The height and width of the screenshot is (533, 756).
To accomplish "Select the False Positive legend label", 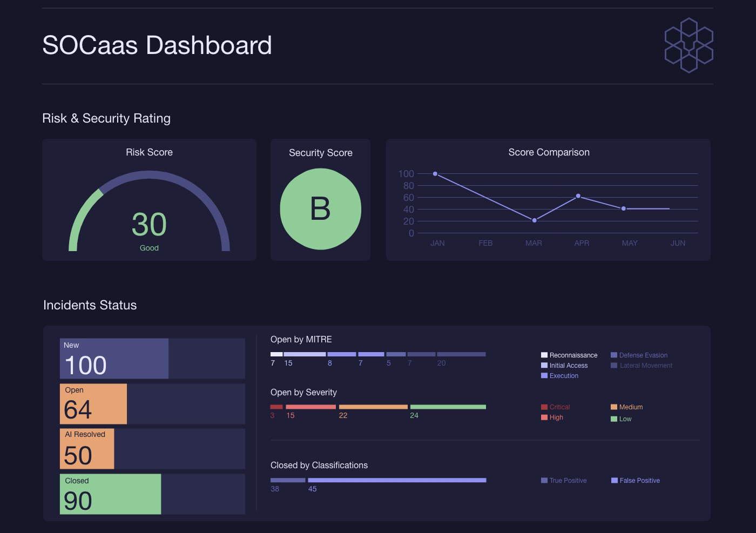I will [640, 481].
